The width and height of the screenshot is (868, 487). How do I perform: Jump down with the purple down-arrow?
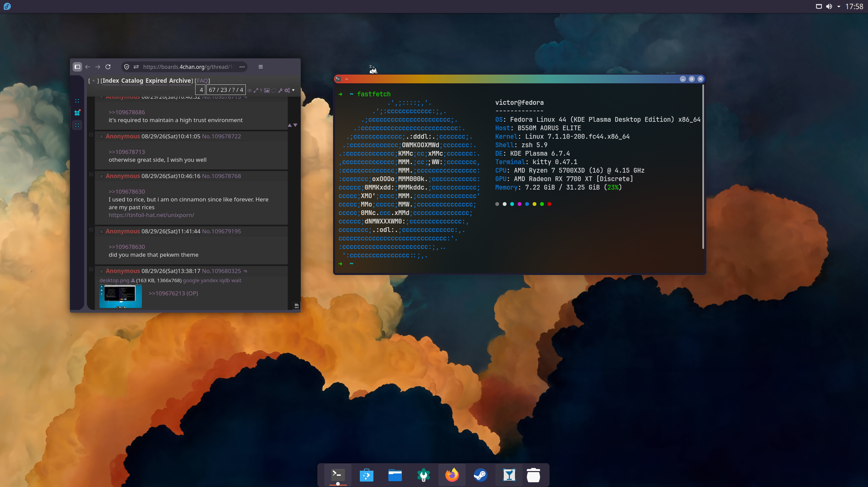(295, 125)
